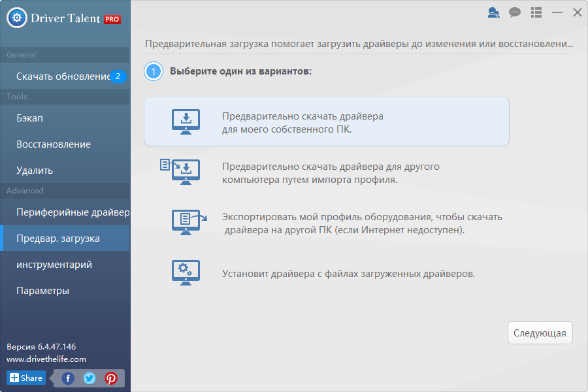Close the Driver Talent window
Image resolution: width=588 pixels, height=392 pixels.
pos(578,12)
